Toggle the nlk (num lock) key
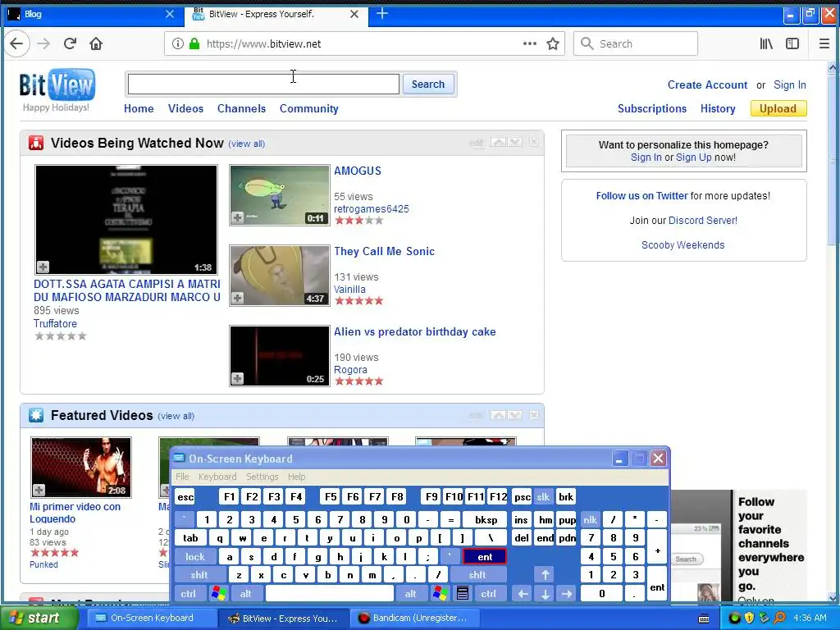This screenshot has width=840, height=630. [590, 519]
